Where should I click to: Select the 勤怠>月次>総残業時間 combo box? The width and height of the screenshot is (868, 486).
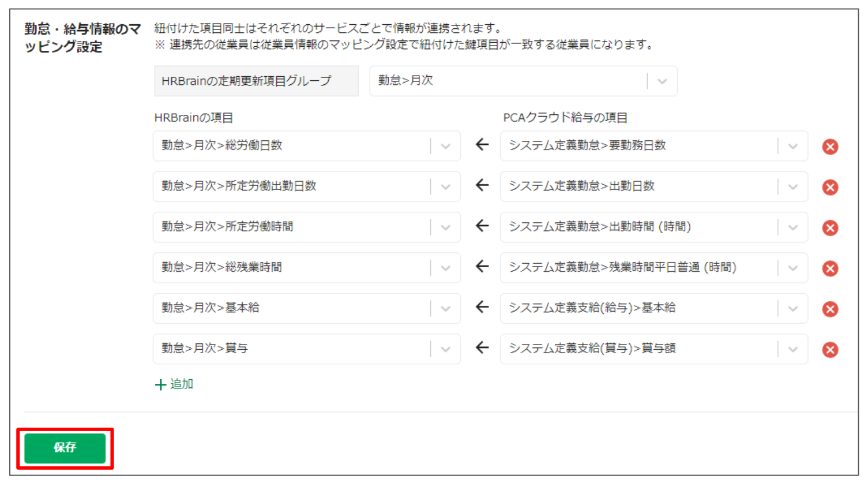click(x=306, y=268)
